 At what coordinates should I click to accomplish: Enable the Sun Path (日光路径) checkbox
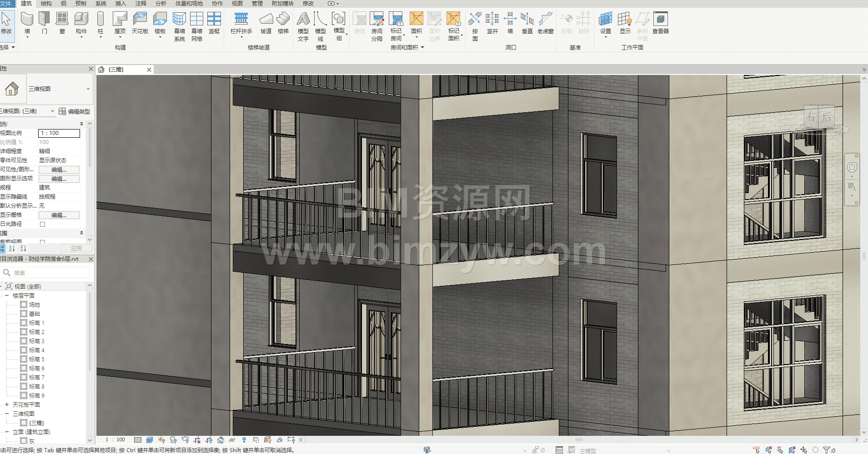pos(42,224)
